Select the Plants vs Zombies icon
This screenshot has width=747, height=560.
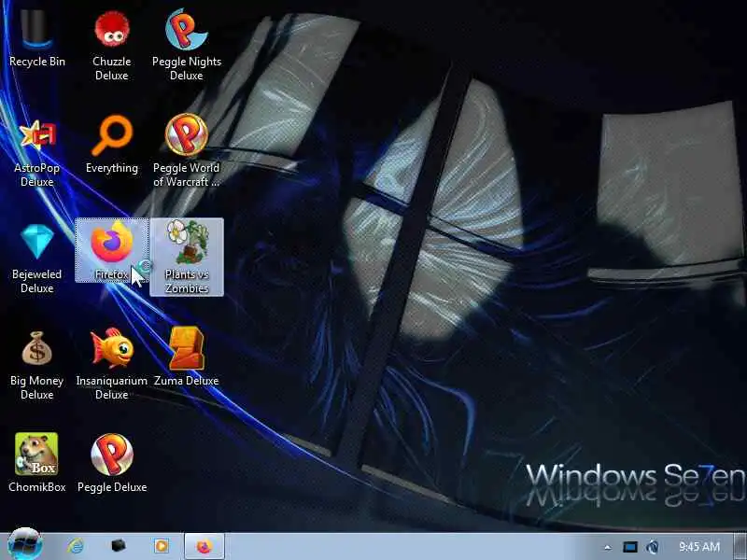[x=186, y=258]
